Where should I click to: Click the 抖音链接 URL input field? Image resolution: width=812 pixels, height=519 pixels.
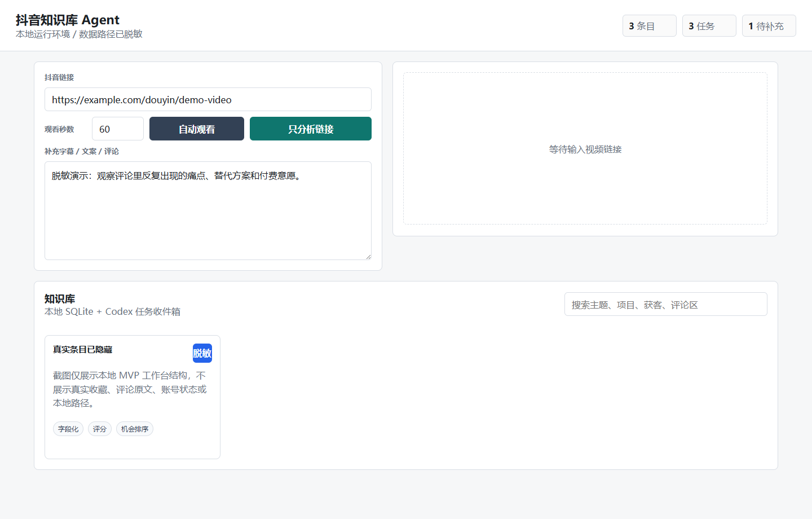(208, 99)
